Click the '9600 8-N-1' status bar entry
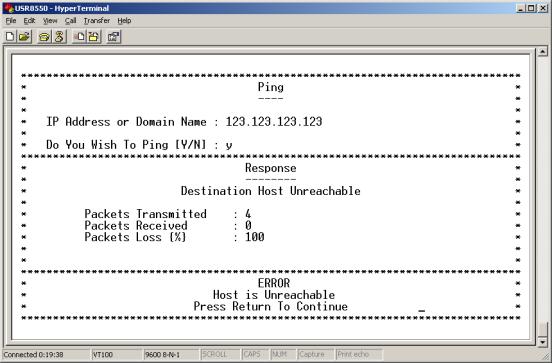 coord(171,354)
